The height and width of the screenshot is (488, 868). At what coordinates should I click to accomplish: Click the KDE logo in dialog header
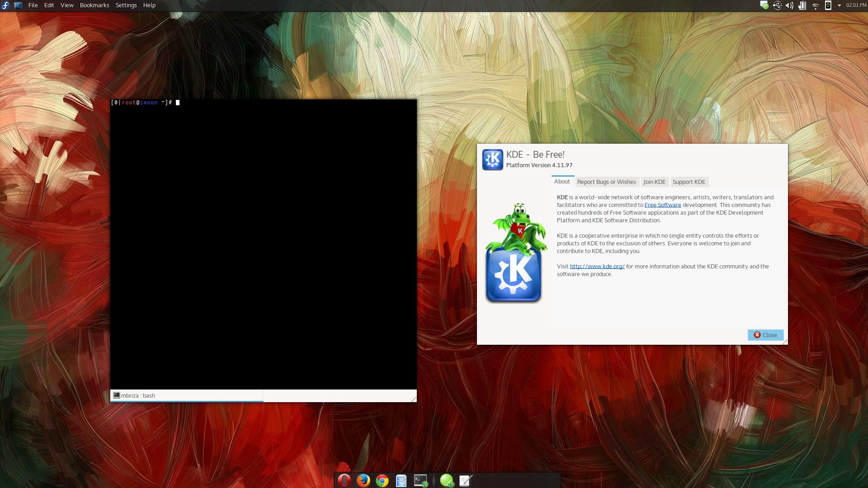tap(492, 160)
